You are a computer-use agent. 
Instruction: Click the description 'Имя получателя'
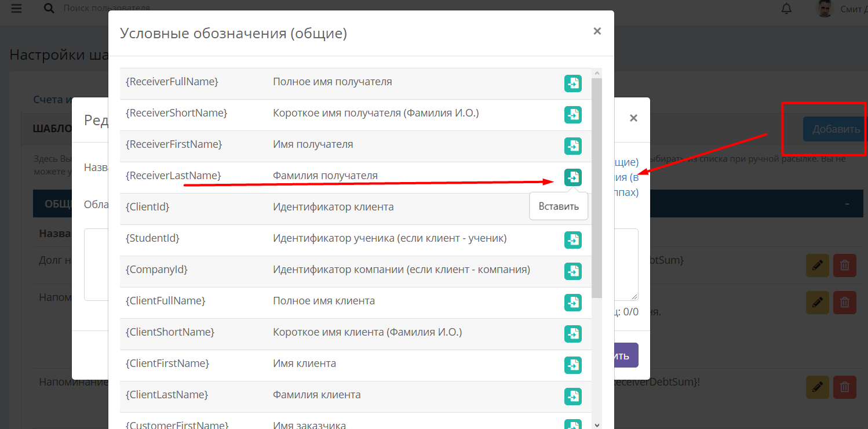[x=313, y=144]
